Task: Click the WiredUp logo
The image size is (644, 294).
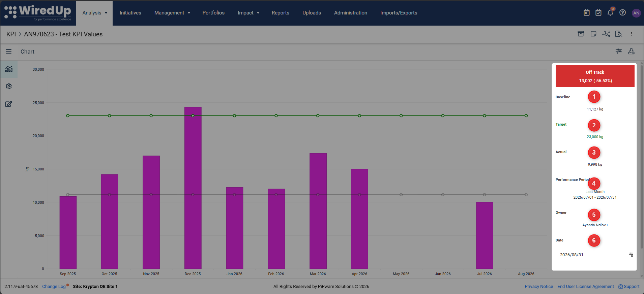Action: [38, 13]
